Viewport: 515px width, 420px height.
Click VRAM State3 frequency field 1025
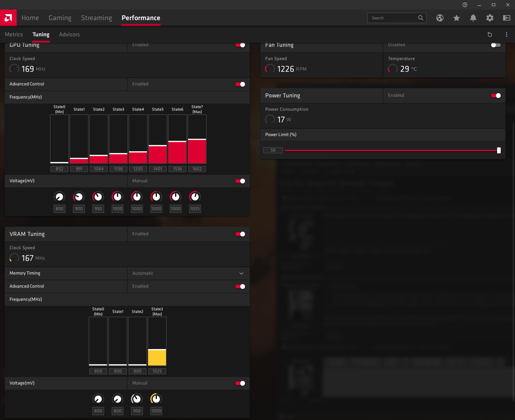tap(157, 371)
